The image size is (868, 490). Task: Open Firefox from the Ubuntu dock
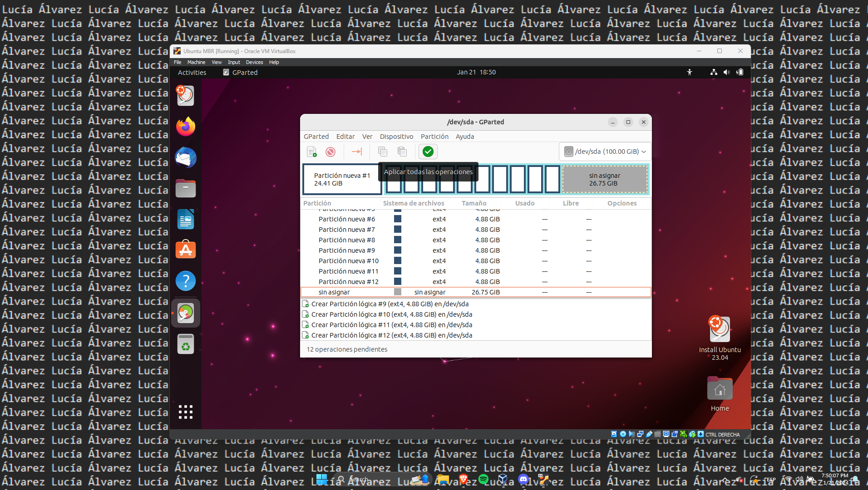pos(186,127)
